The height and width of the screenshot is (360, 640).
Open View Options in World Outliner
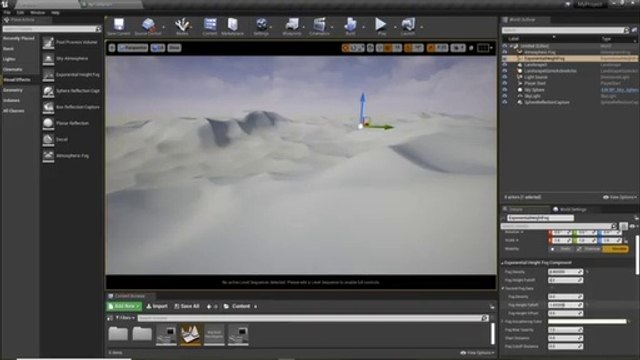620,197
